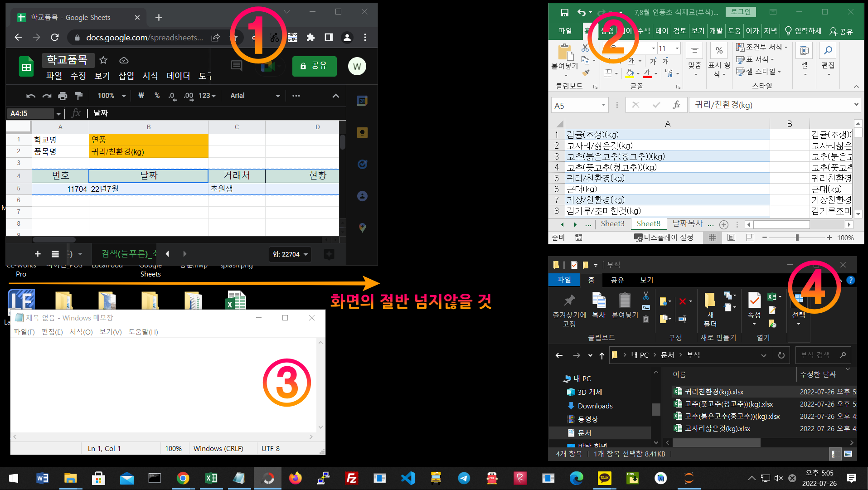The width and height of the screenshot is (868, 490).
Task: Click the green 공유 share button
Action: coord(314,66)
